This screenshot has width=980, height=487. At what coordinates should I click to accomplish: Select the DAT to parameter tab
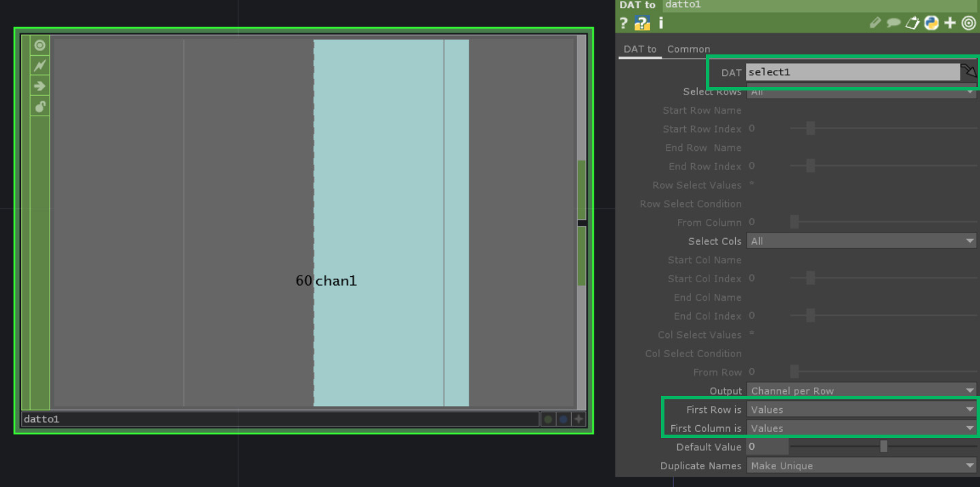(x=640, y=49)
